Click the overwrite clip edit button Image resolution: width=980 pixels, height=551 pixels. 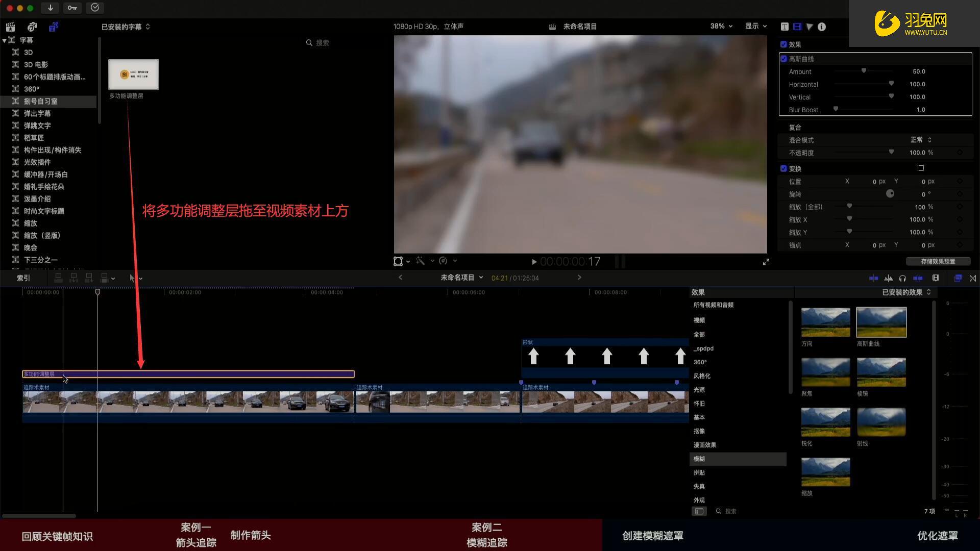(x=104, y=278)
